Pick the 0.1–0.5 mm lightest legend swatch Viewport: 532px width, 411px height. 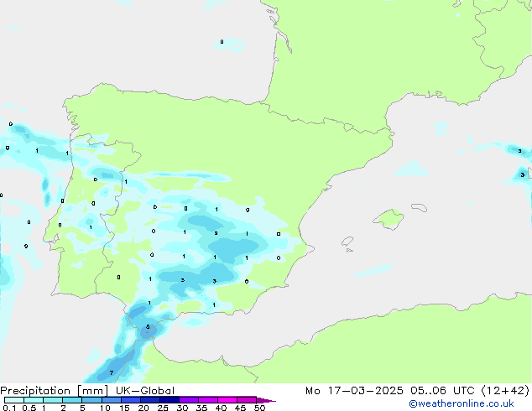coord(14,400)
